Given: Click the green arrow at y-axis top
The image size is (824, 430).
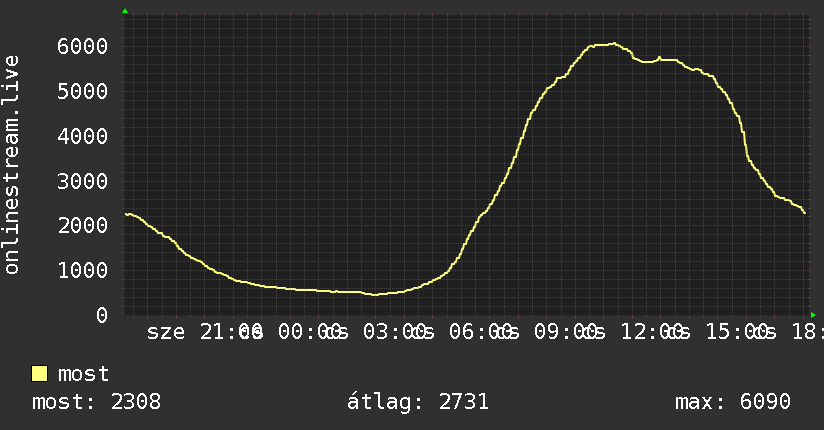Looking at the screenshot, I should (x=125, y=11).
